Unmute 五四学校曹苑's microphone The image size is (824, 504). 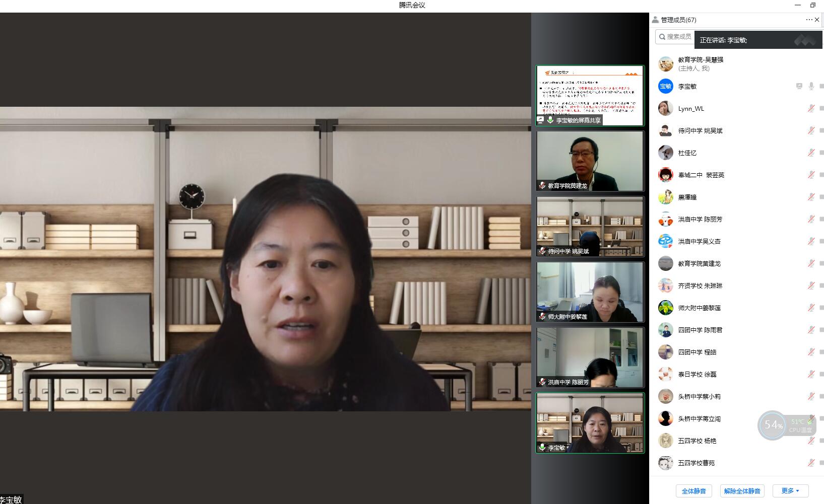coord(811,463)
